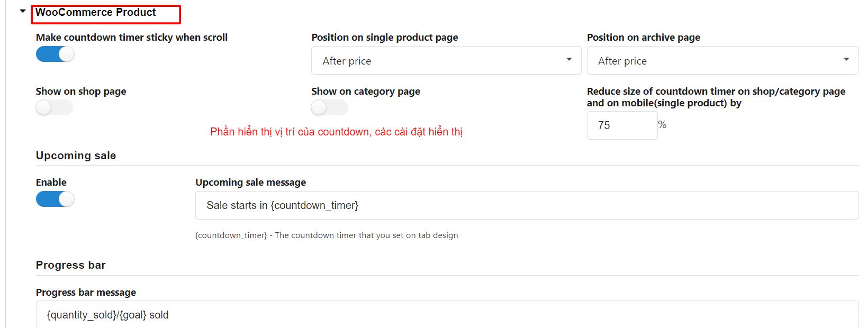868x328 pixels.
Task: Click the Upcoming sale section heading
Action: [75, 155]
